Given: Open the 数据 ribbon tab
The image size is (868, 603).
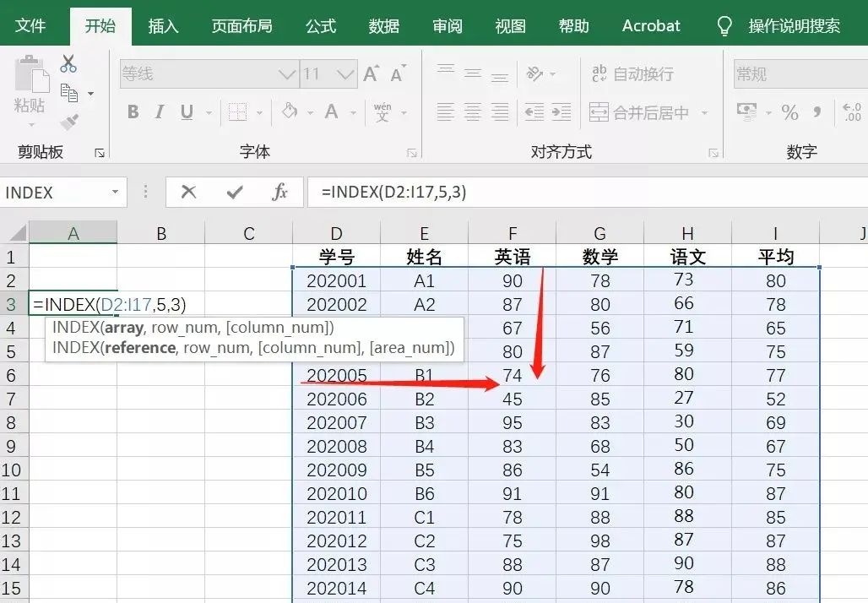Looking at the screenshot, I should point(384,25).
